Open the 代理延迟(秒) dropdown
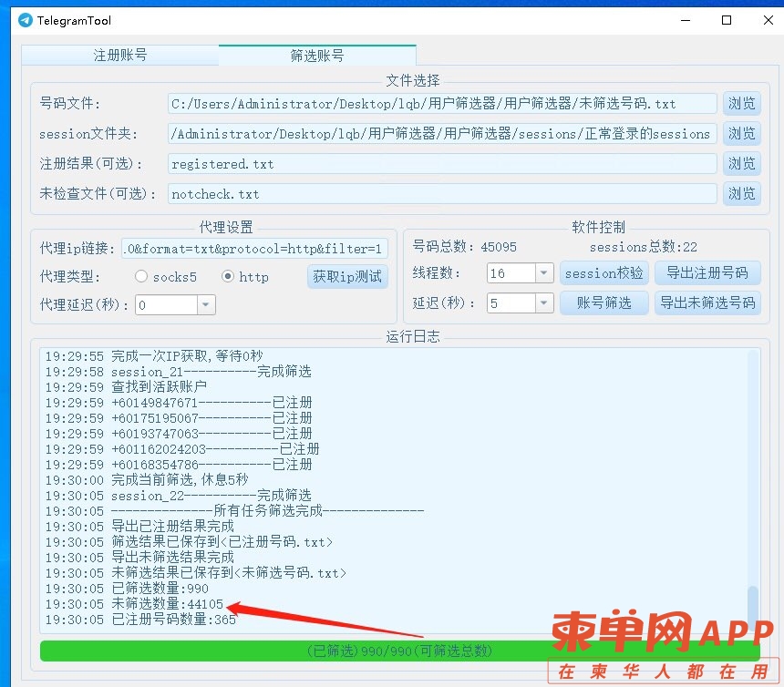784x687 pixels. click(205, 305)
